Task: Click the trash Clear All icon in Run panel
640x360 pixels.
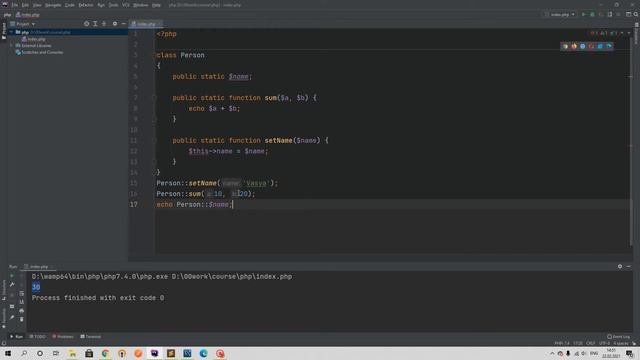Action: (x=22, y=319)
